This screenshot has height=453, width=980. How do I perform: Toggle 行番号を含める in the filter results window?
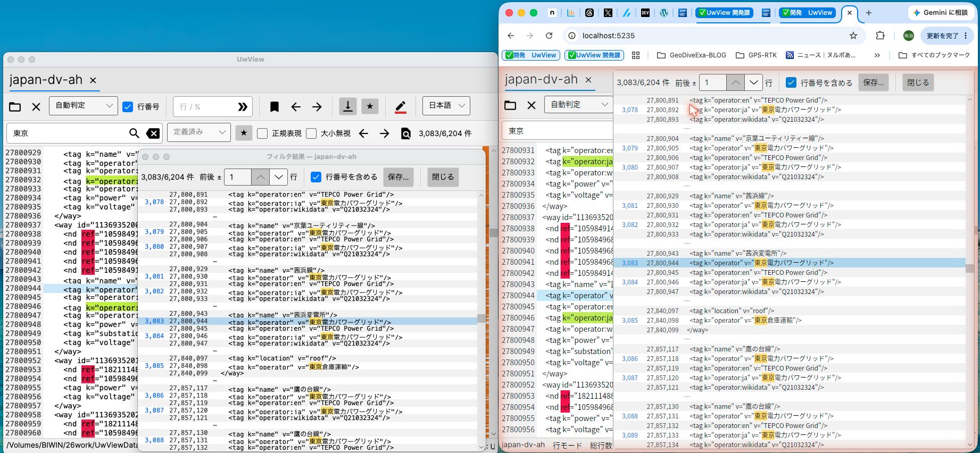[x=316, y=177]
